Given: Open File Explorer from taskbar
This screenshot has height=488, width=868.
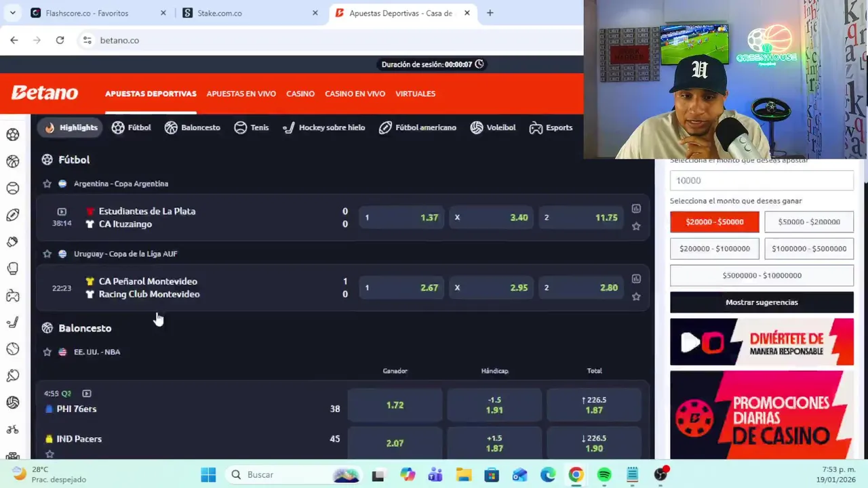Looking at the screenshot, I should [x=463, y=474].
